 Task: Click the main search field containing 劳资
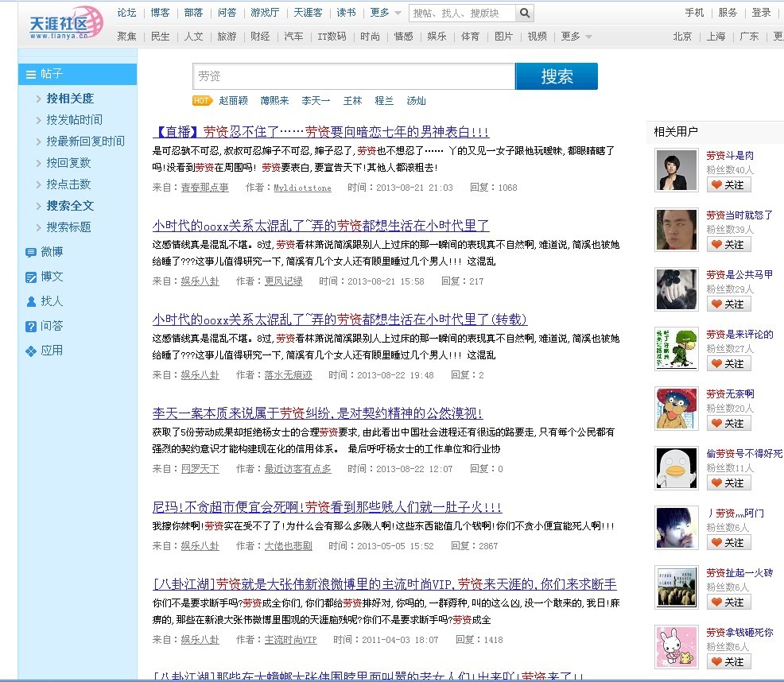[353, 76]
